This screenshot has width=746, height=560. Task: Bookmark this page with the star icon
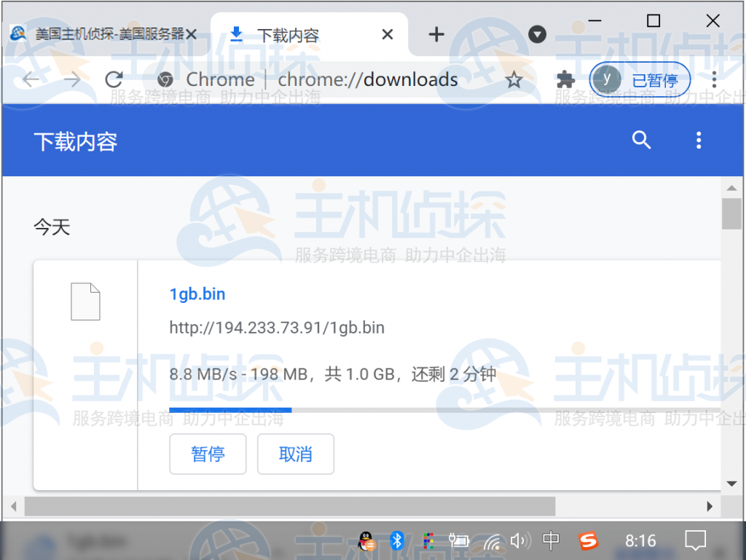[x=514, y=80]
